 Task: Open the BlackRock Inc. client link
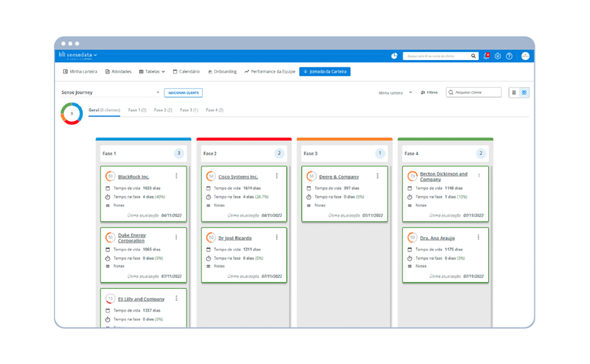(x=133, y=176)
